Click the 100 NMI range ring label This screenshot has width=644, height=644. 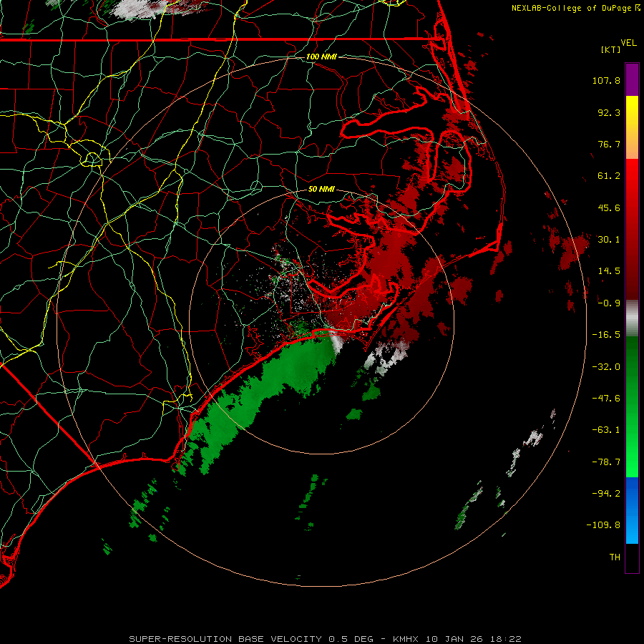tap(321, 57)
